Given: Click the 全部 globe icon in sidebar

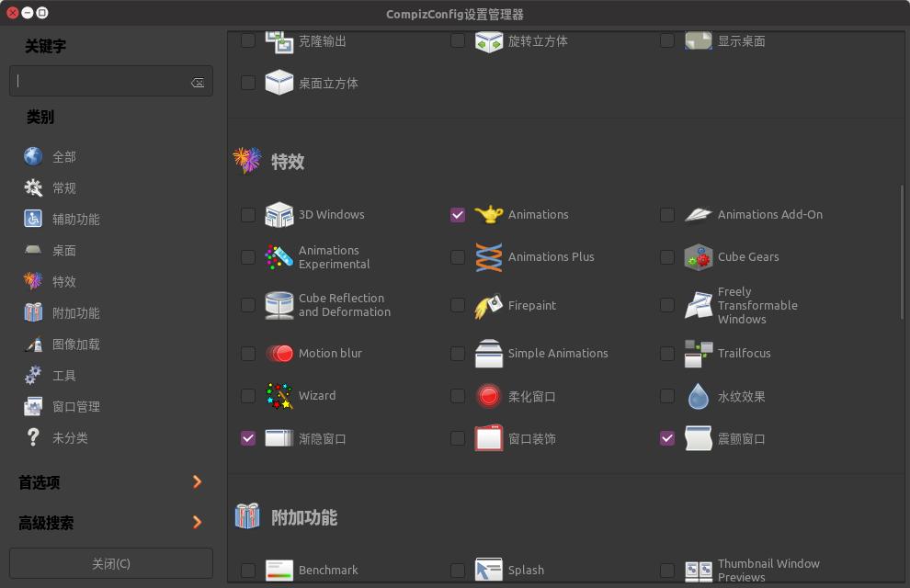Looking at the screenshot, I should tap(32, 156).
